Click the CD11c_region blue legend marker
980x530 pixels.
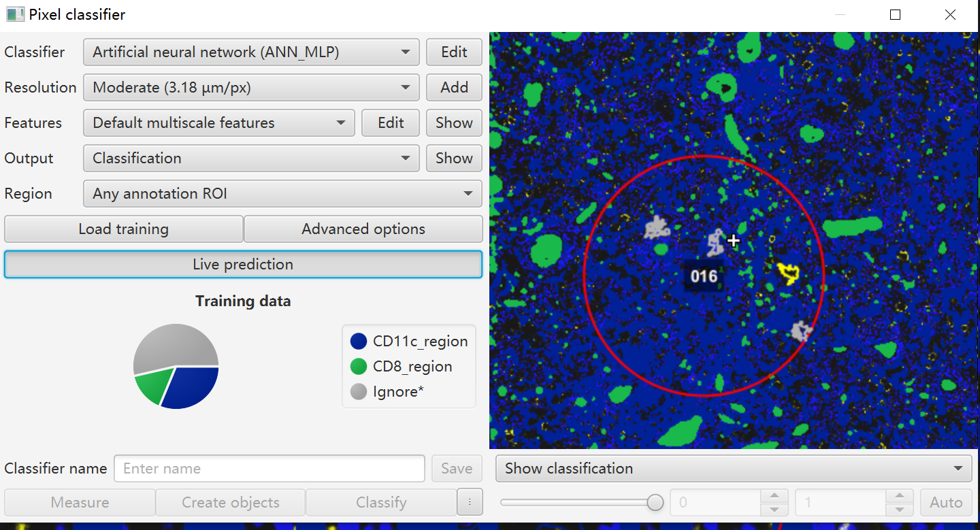(x=359, y=342)
